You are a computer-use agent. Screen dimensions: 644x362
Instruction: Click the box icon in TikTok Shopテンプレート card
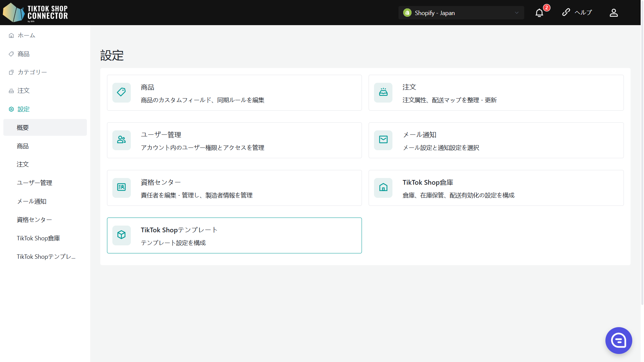coord(121,235)
